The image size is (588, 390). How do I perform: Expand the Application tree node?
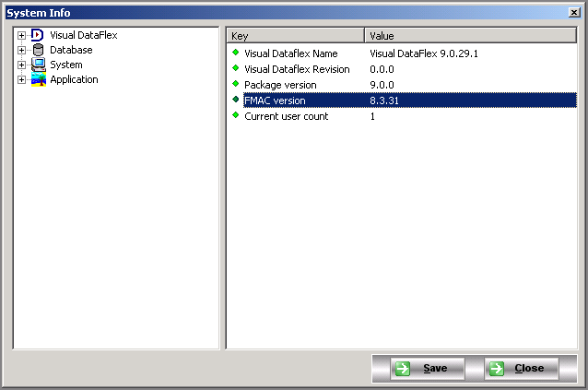tap(22, 79)
